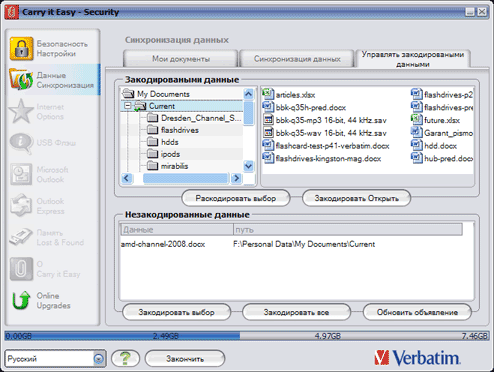The height and width of the screenshot is (372, 494).
Task: Click the folder tree scroll down arrow
Action: pos(248,166)
